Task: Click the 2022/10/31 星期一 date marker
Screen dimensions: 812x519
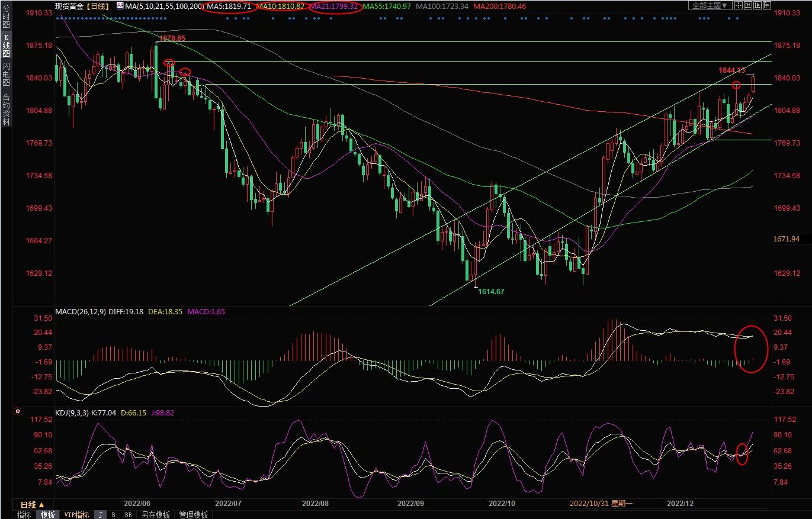Action: pos(601,504)
